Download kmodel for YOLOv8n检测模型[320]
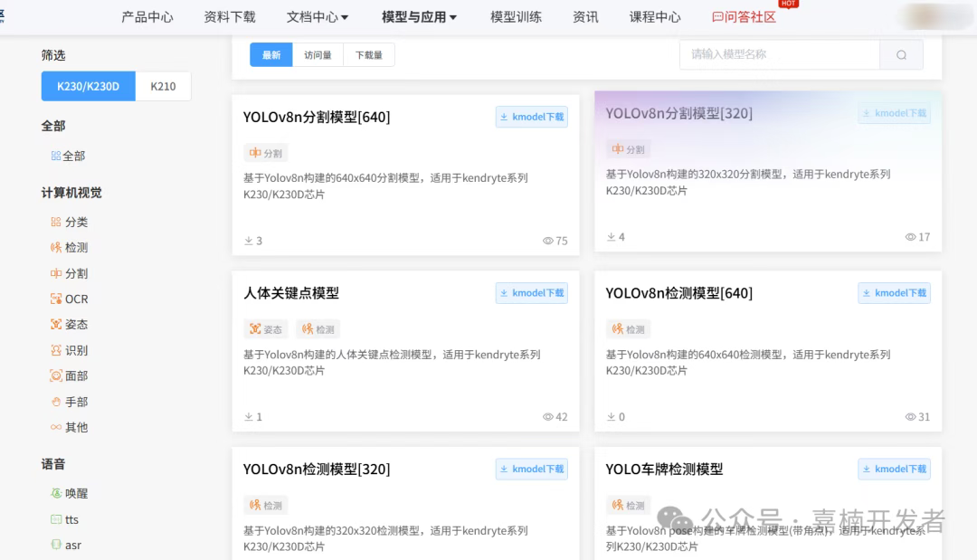Image resolution: width=977 pixels, height=560 pixels. pos(532,469)
